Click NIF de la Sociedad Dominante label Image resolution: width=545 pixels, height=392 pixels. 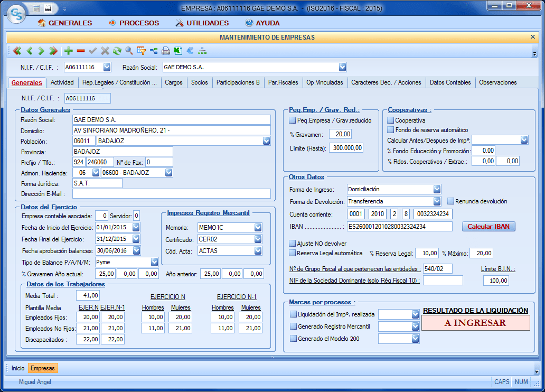pyautogui.click(x=354, y=281)
